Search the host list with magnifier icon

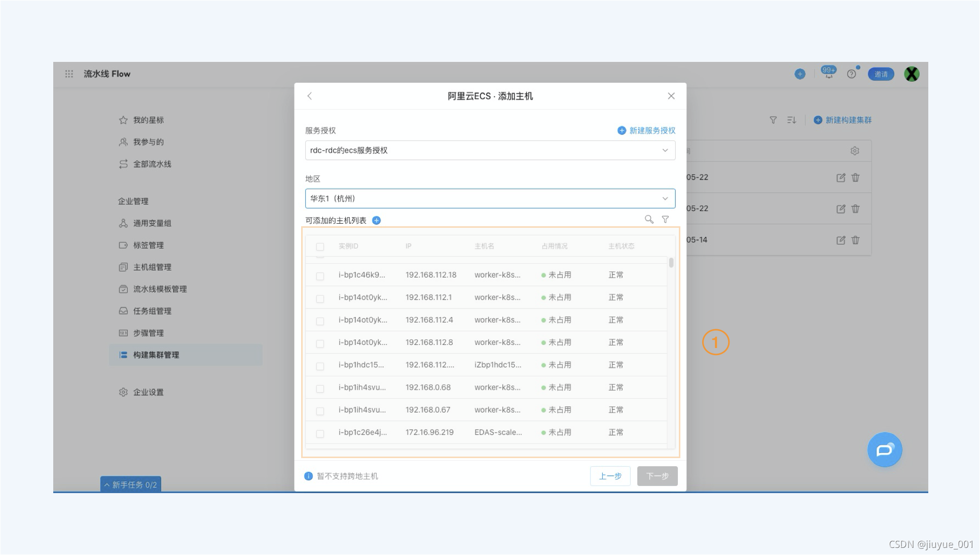649,219
